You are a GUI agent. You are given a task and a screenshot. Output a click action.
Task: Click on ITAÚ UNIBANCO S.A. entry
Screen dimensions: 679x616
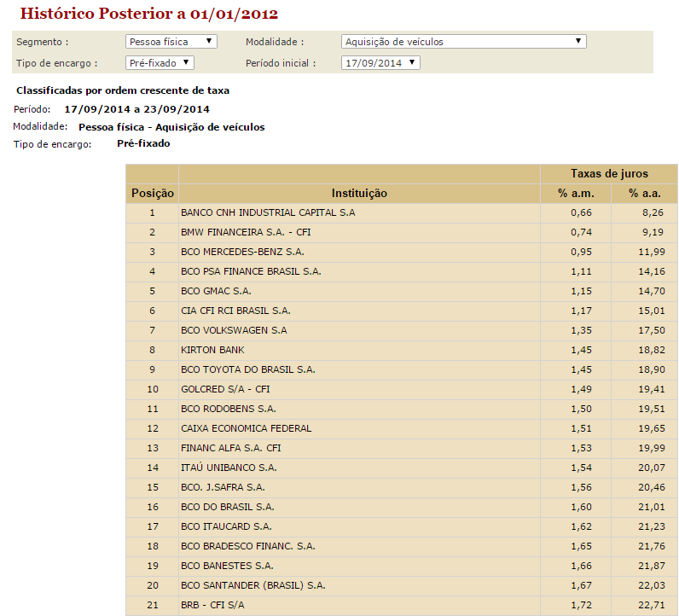(229, 468)
